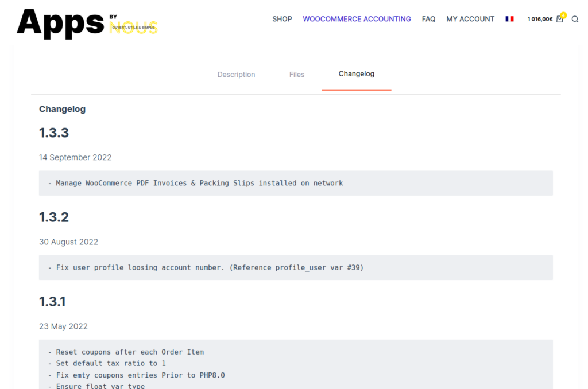Click the 1.3.1 version heading
The width and height of the screenshot is (588, 389).
pyautogui.click(x=54, y=301)
